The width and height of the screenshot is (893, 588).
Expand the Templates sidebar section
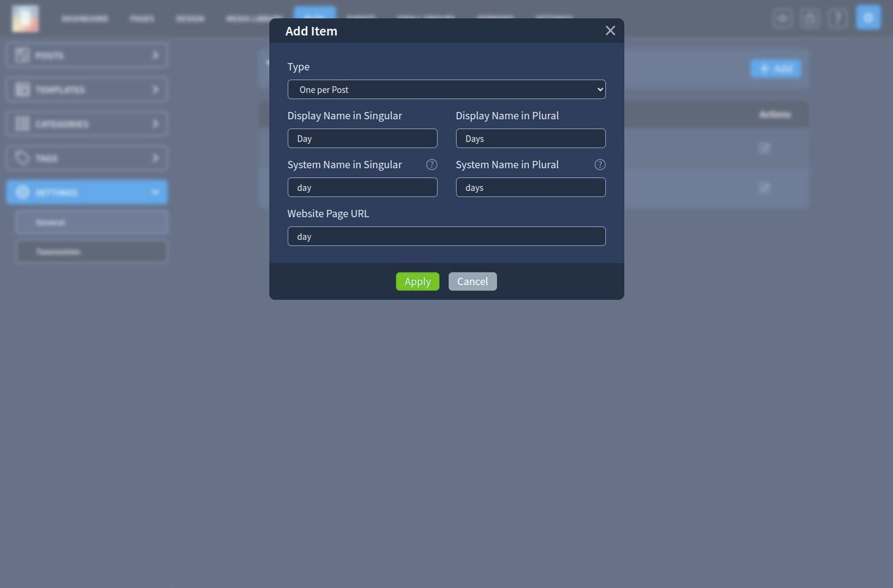(87, 90)
